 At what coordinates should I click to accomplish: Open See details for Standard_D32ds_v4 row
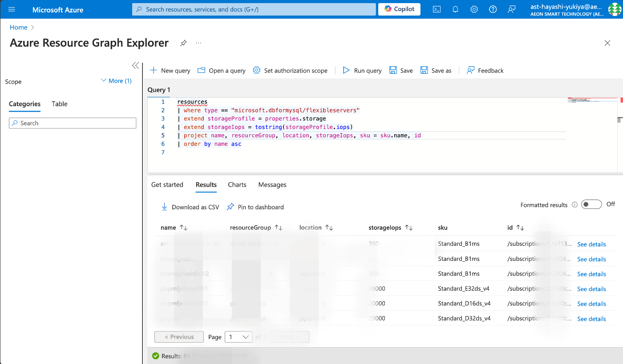point(591,319)
